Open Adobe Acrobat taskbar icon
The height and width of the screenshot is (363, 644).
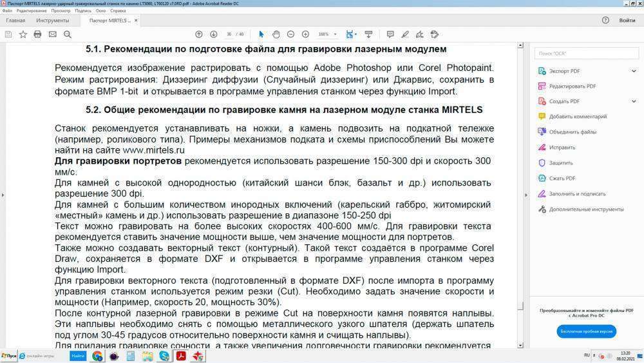[x=181, y=356]
